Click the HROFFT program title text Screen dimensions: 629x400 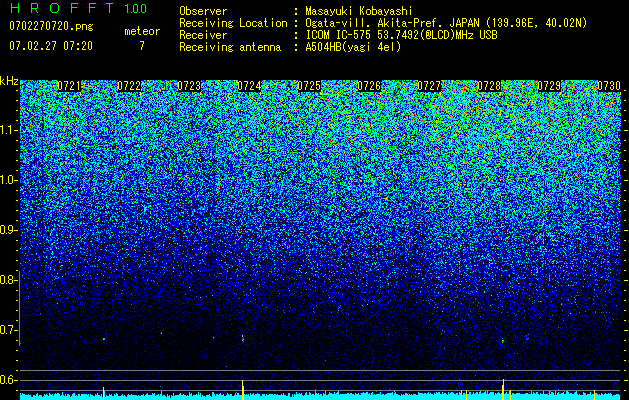pyautogui.click(x=63, y=8)
